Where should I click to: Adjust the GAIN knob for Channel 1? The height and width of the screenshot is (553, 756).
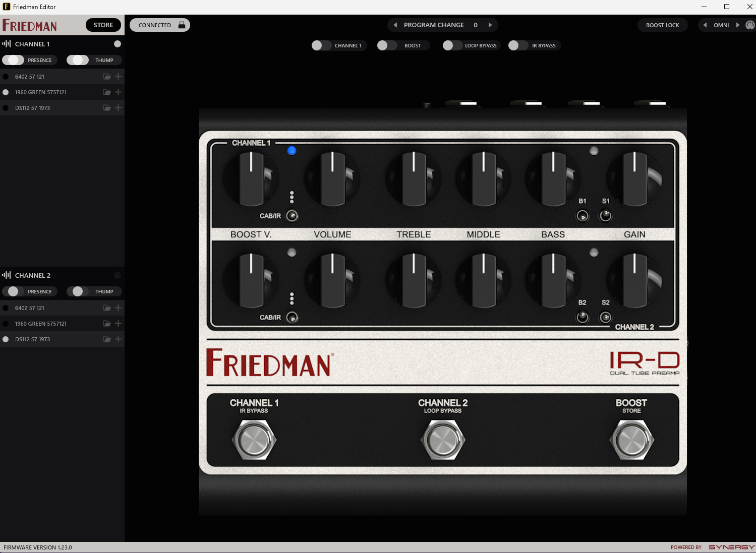[x=634, y=179]
